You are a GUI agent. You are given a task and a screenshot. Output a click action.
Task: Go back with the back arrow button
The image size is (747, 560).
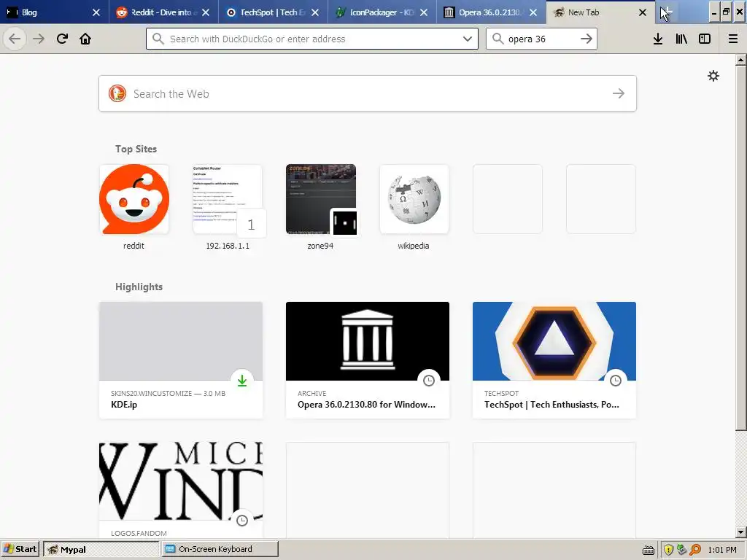click(15, 39)
